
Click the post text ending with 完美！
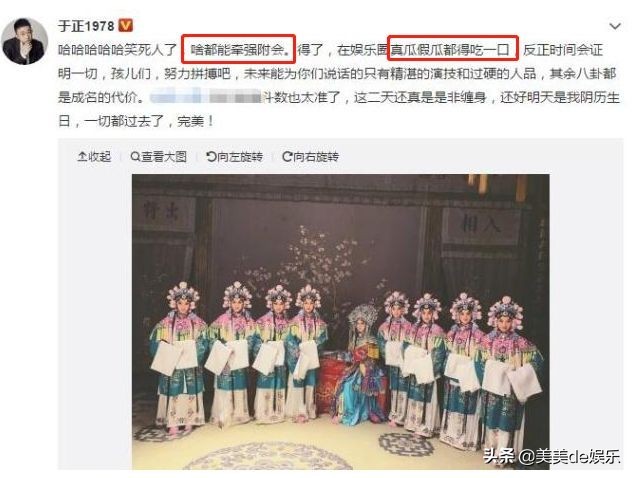pyautogui.click(x=338, y=85)
